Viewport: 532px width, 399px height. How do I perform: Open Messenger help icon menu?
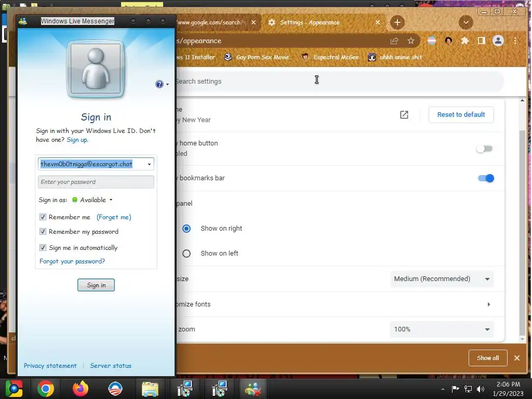[x=162, y=84]
